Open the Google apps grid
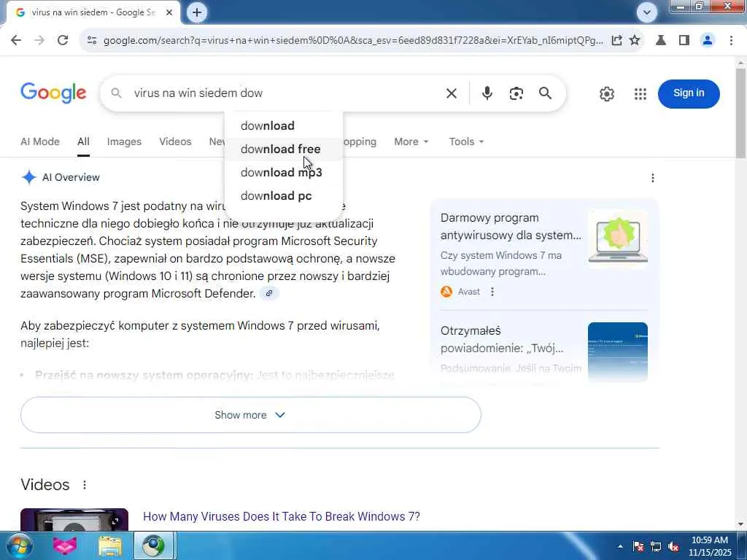747x560 pixels. coord(640,94)
